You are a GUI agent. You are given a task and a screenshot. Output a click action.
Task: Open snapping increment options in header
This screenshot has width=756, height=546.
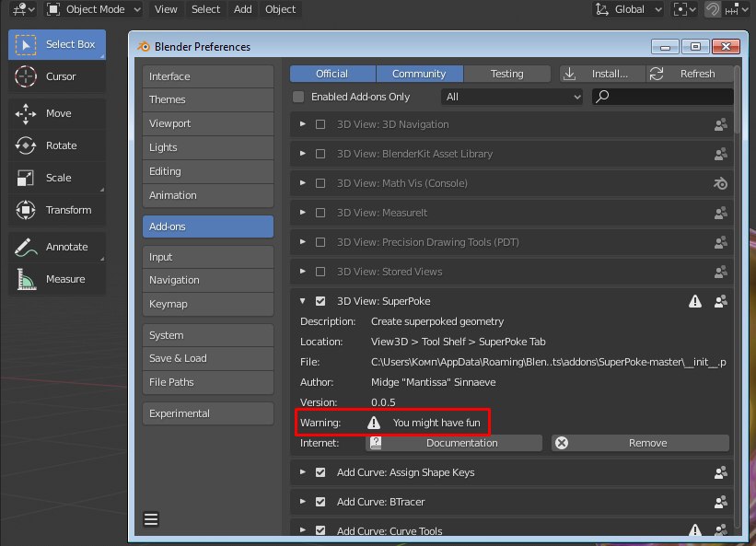(x=737, y=9)
